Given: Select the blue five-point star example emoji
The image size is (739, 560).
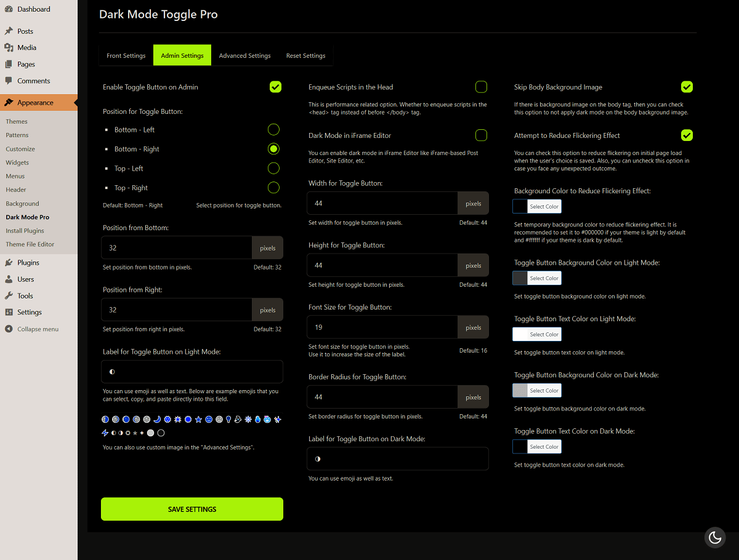Looking at the screenshot, I should click(198, 419).
